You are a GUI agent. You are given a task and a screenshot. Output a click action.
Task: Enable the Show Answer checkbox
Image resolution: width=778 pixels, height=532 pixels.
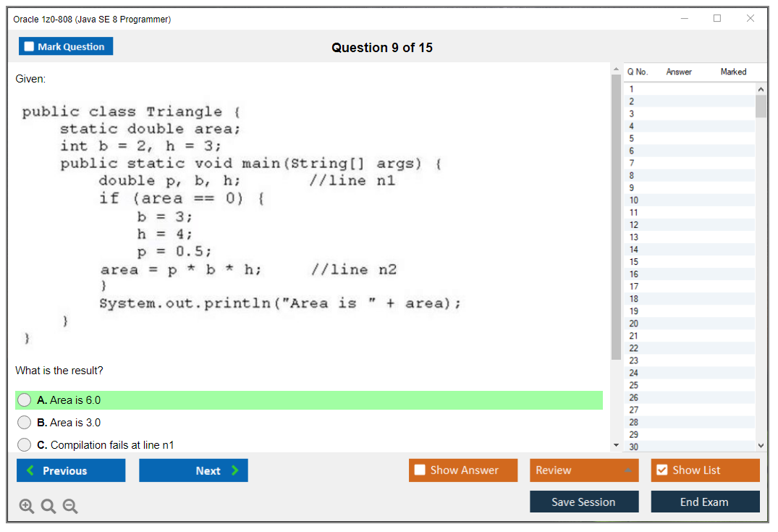pos(420,470)
